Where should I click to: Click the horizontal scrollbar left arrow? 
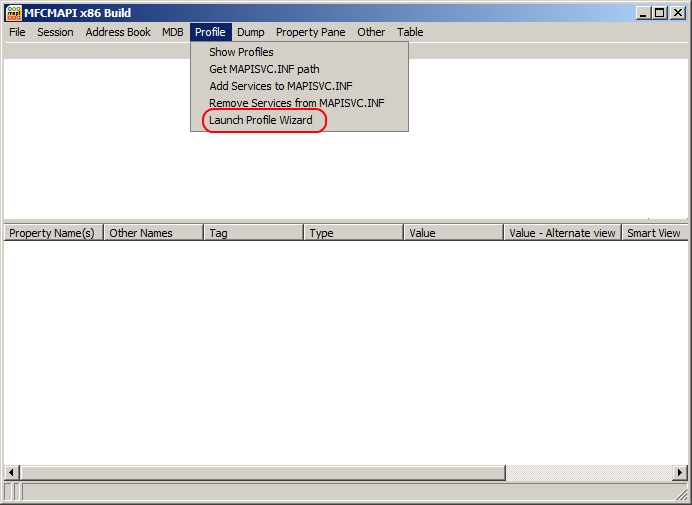coord(11,473)
